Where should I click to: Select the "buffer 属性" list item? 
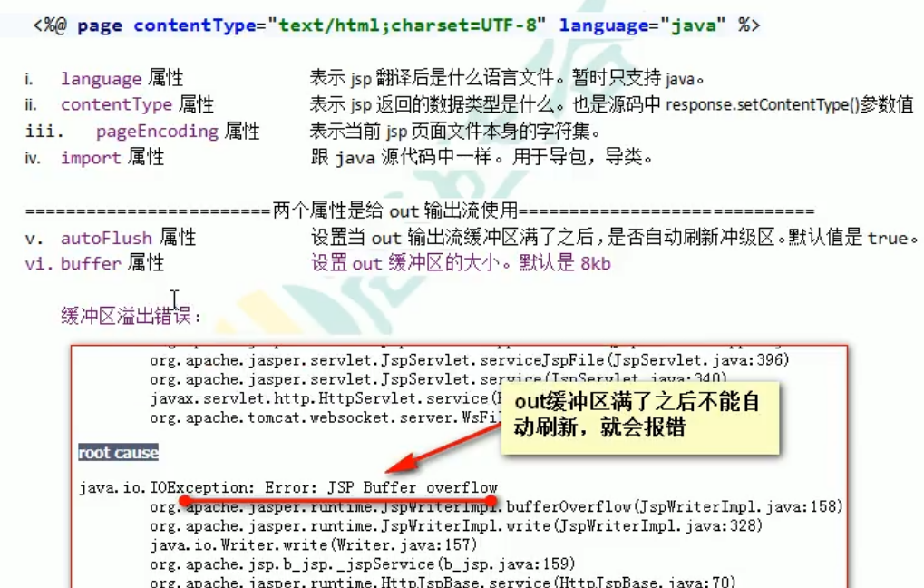[x=112, y=263]
